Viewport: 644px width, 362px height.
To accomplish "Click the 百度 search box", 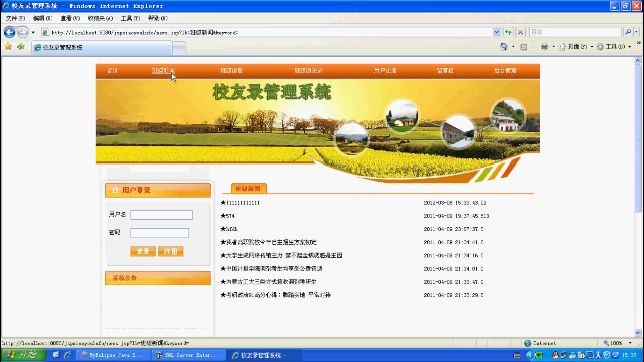I will pyautogui.click(x=575, y=32).
